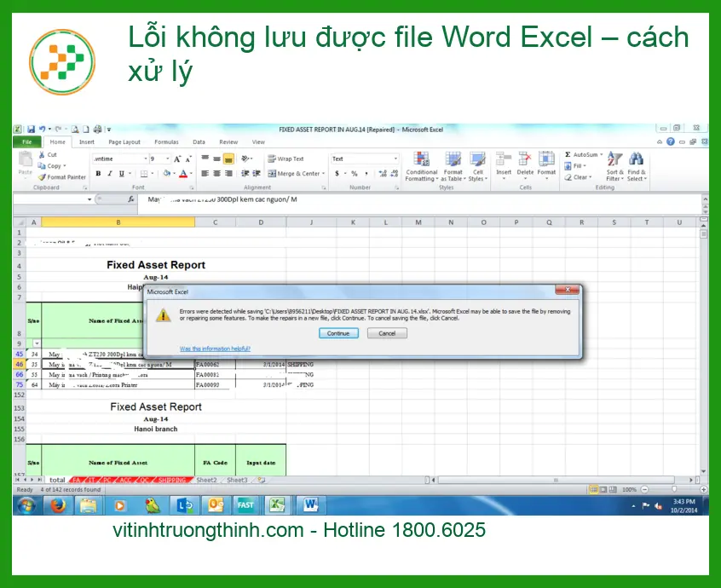This screenshot has width=721, height=588.
Task: Adjust the zoom slider in status bar
Action: pyautogui.click(x=673, y=490)
